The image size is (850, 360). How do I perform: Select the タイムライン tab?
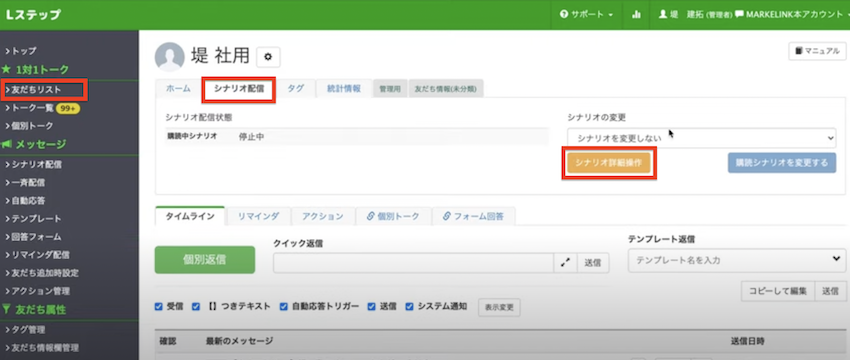(x=190, y=216)
